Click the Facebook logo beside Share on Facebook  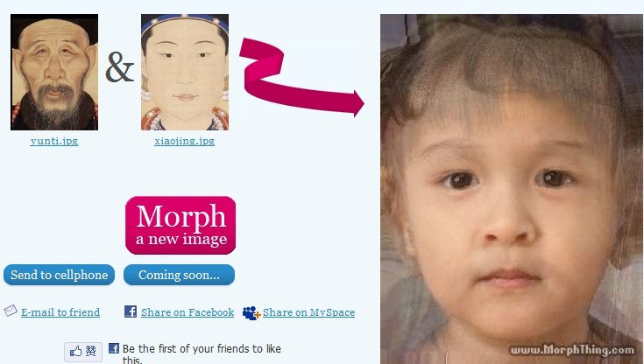(131, 311)
